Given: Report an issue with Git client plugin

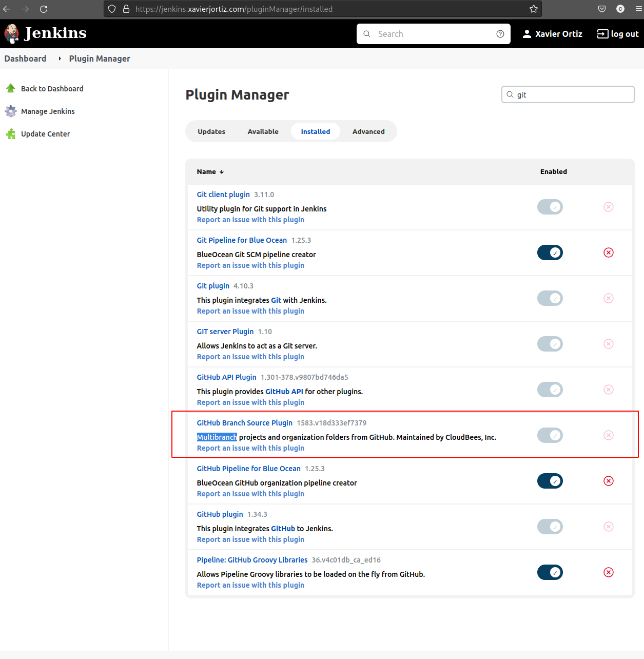Looking at the screenshot, I should [250, 219].
